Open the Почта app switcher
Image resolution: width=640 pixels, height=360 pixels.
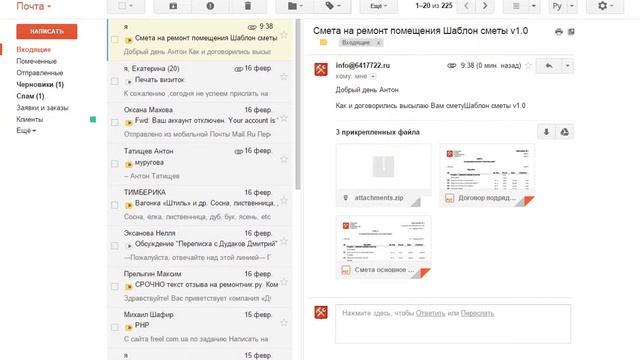pyautogui.click(x=33, y=6)
